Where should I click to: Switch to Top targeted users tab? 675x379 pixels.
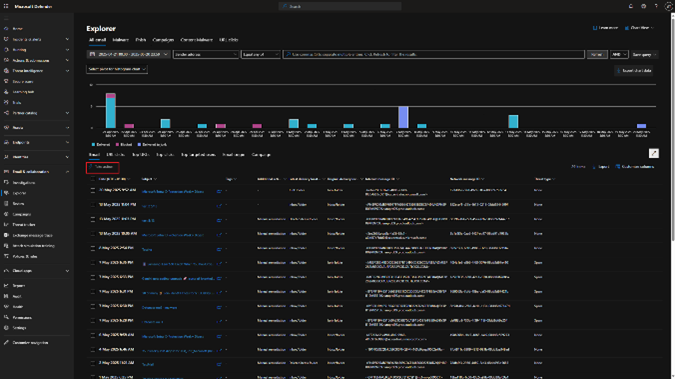(198, 155)
